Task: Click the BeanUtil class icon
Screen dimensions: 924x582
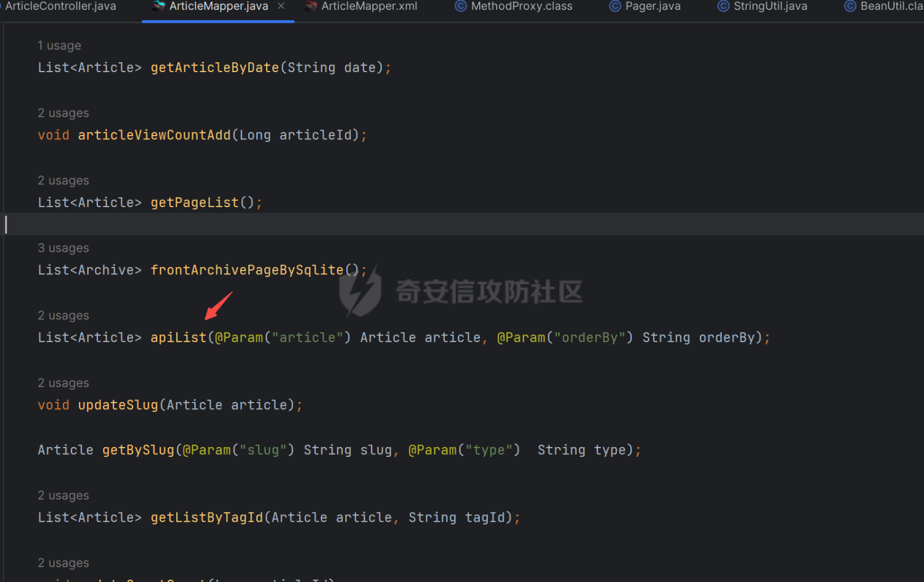Action: point(850,6)
